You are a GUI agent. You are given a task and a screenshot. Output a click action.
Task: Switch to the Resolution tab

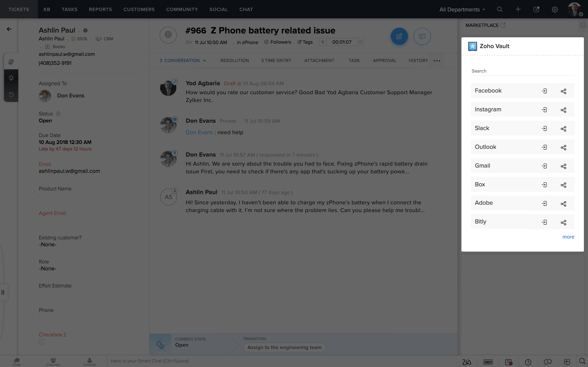(x=234, y=60)
